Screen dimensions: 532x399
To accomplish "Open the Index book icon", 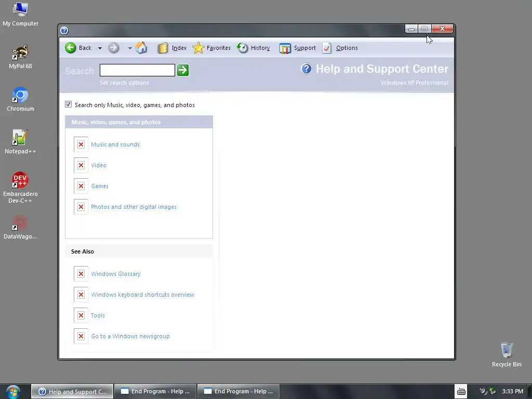I will [163, 48].
